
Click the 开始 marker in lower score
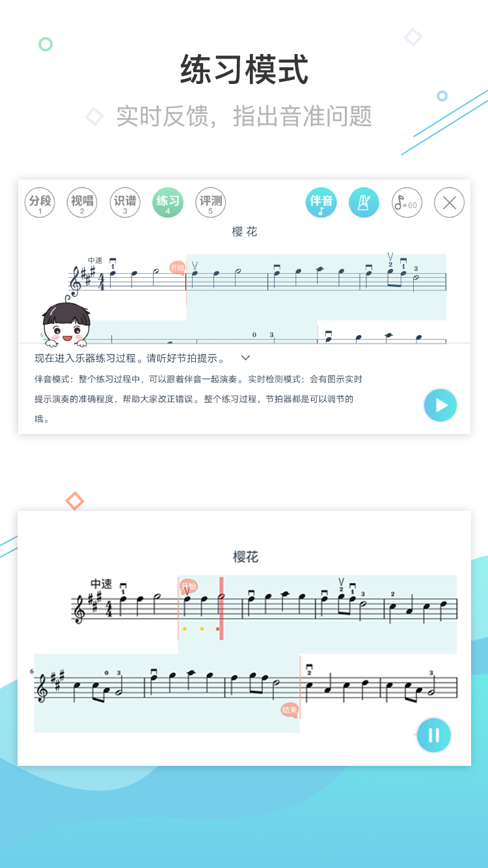(x=188, y=586)
